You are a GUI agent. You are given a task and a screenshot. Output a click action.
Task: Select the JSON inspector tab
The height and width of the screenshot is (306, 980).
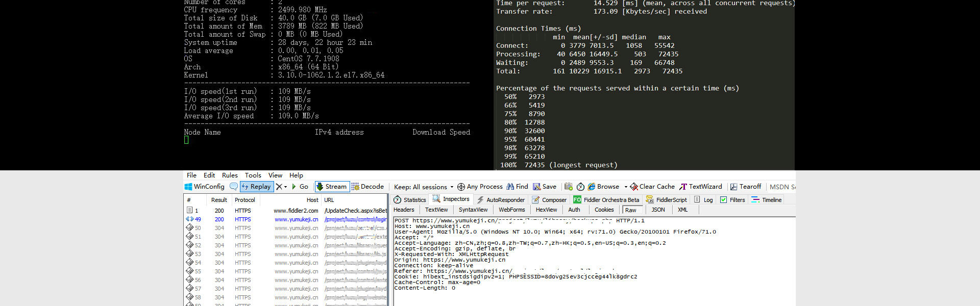(x=658, y=210)
